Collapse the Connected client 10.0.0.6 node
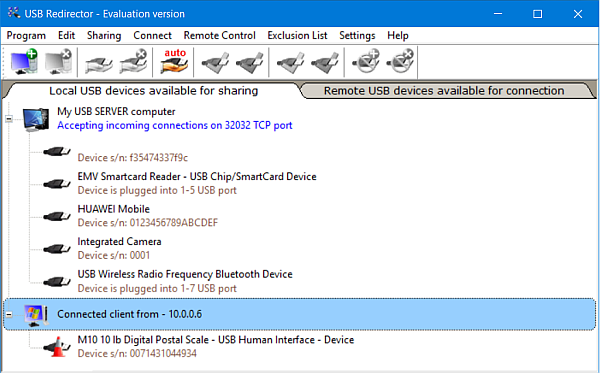This screenshot has height=373, width=600. pyautogui.click(x=9, y=314)
